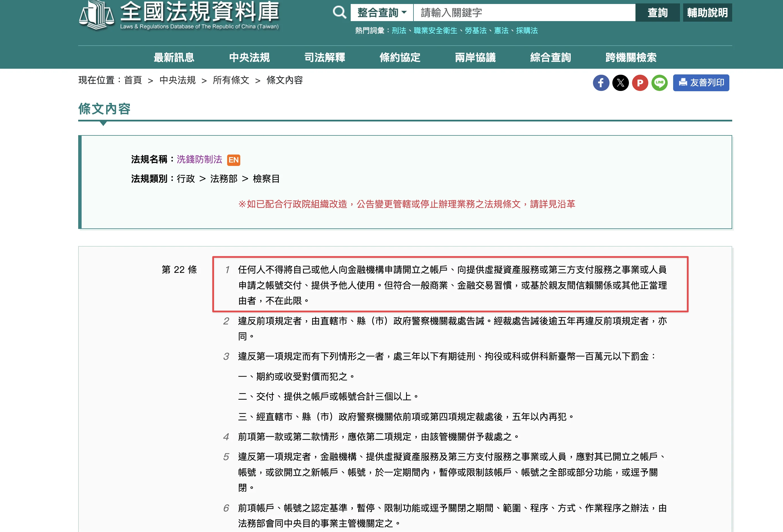
Task: Go to 所有條文 breadcrumb link
Action: (231, 80)
